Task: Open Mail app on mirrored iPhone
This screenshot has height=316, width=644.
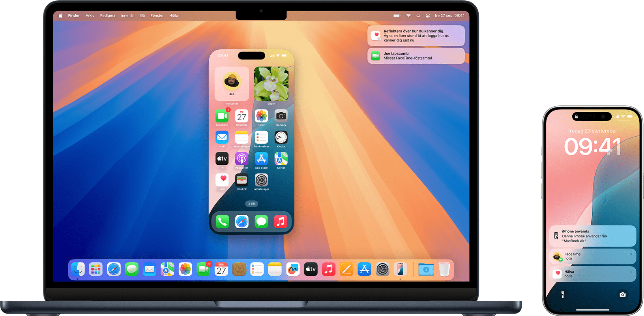Action: point(222,137)
